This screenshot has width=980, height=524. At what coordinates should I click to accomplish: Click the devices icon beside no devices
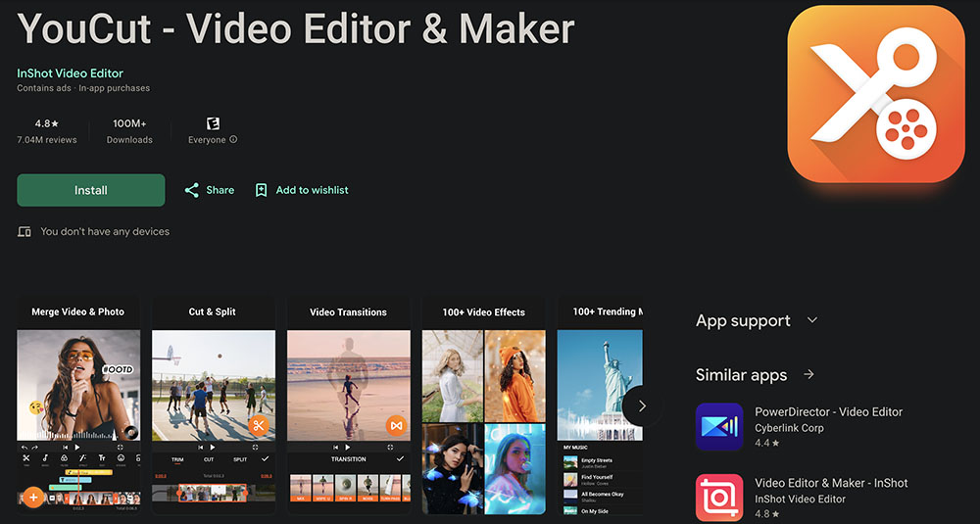tap(24, 232)
